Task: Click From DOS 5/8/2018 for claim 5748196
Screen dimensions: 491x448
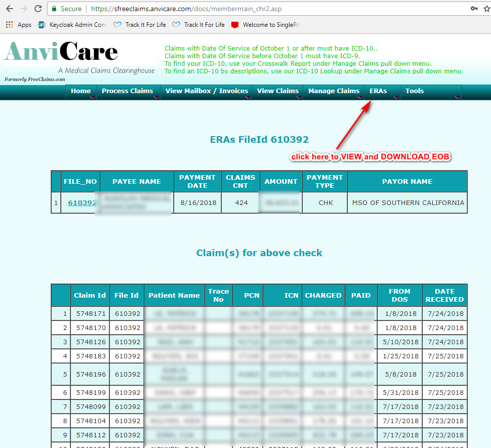Action: point(400,375)
